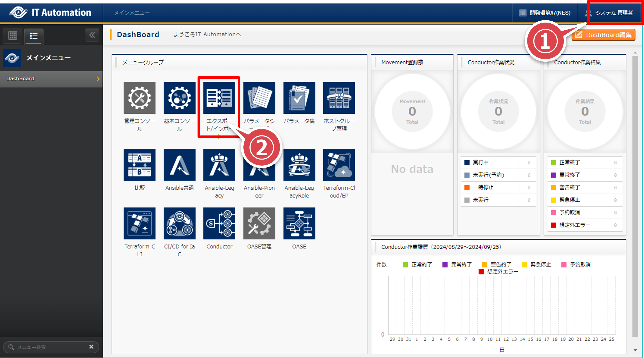
Task: Open the エクスポート/インポート menu group
Action: pos(219,98)
